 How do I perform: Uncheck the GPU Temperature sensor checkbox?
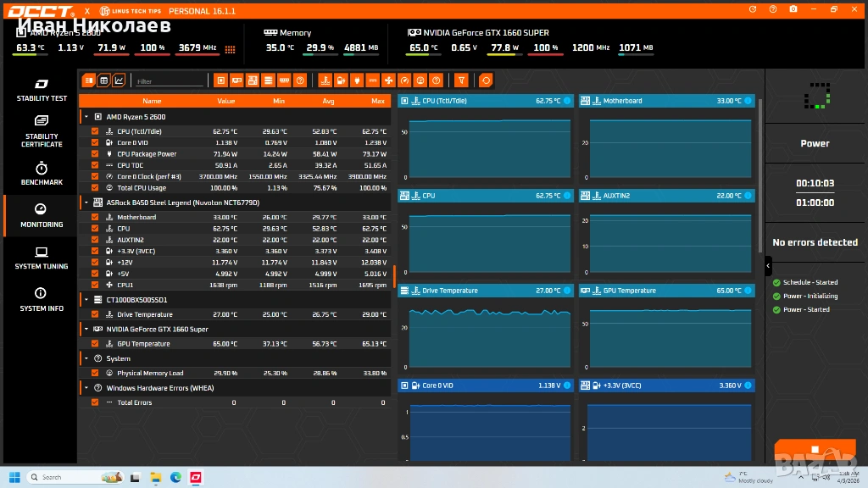[x=95, y=344]
